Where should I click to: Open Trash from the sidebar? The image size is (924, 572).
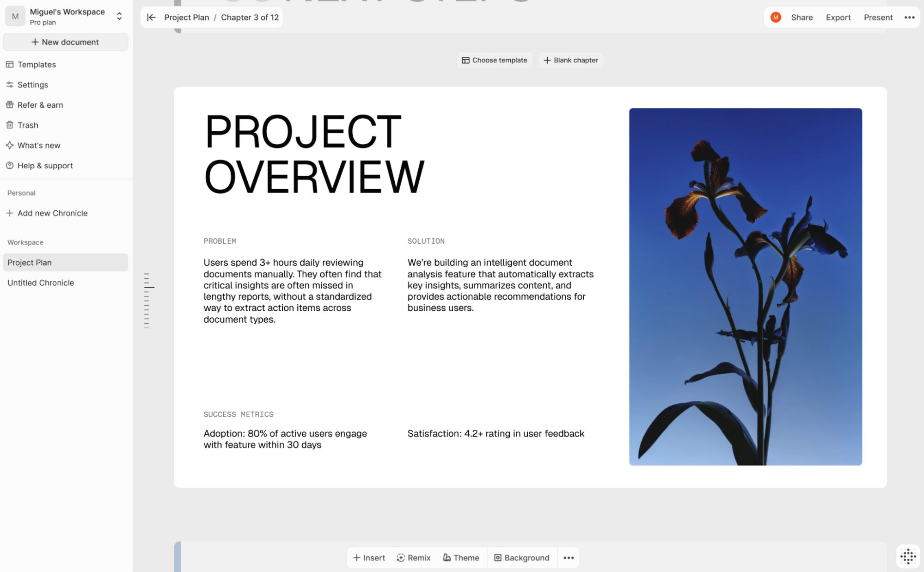[x=28, y=125]
